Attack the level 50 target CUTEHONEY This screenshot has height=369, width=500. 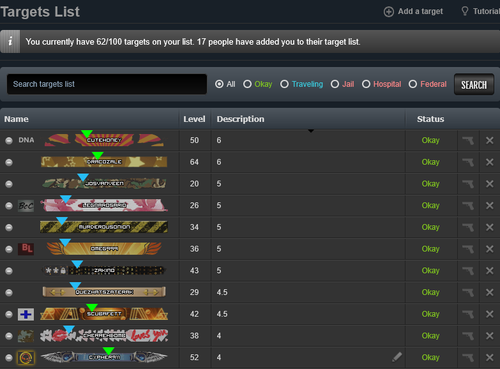[468, 141]
